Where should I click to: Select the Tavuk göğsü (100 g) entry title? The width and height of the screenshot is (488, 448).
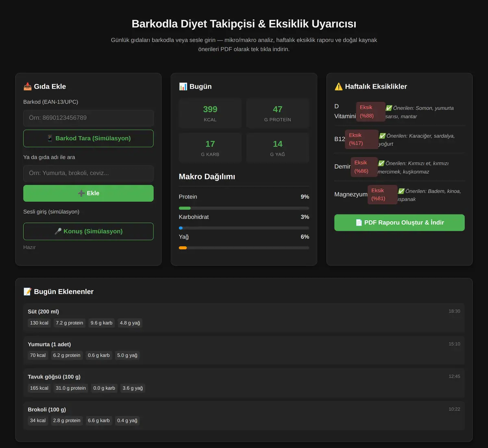[54, 377]
